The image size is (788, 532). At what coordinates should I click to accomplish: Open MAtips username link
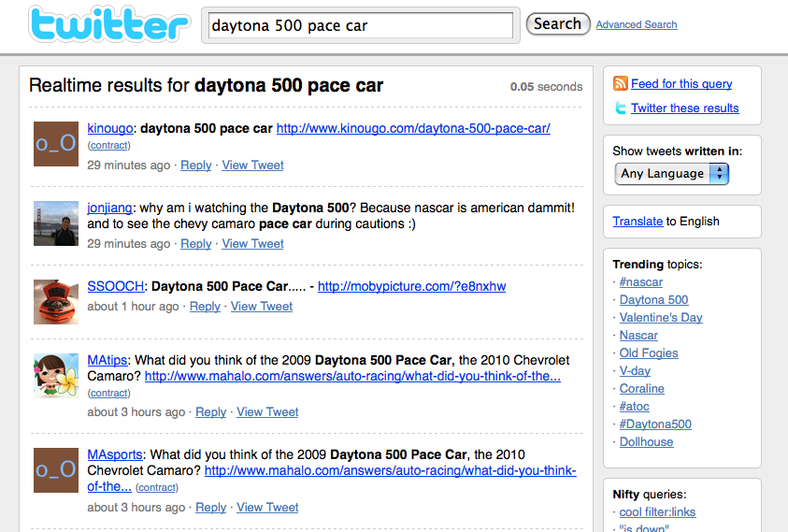click(x=107, y=360)
